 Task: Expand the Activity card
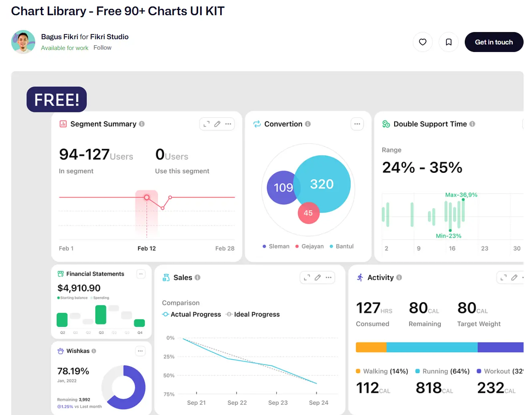504,277
